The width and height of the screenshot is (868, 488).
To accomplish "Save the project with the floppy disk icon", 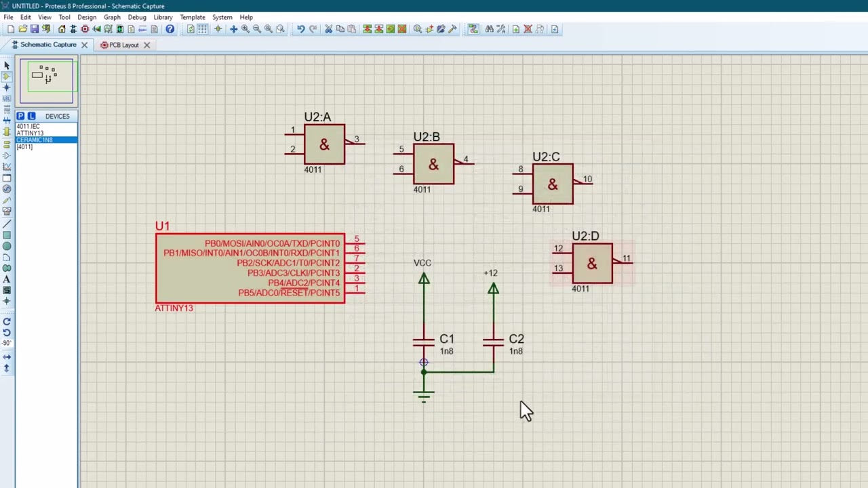I will click(35, 29).
